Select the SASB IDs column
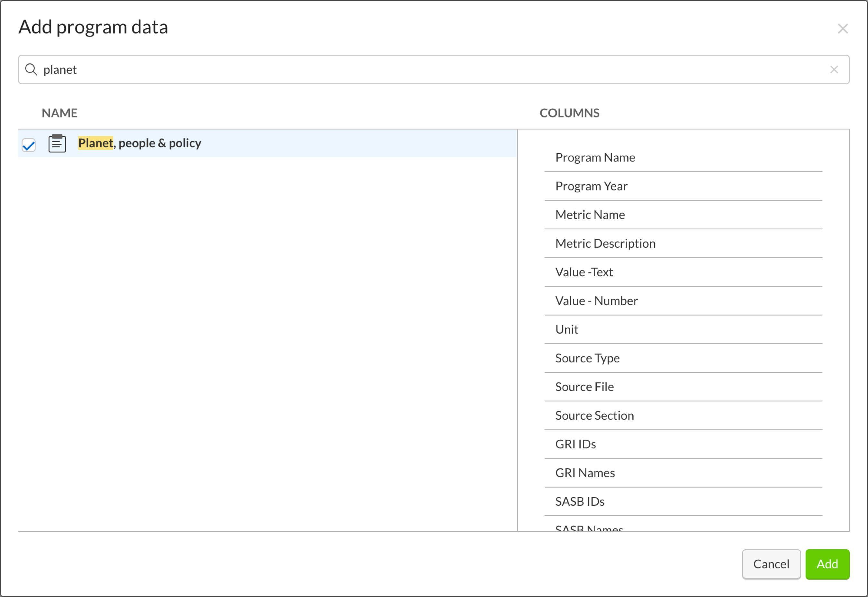868x597 pixels. coord(683,501)
